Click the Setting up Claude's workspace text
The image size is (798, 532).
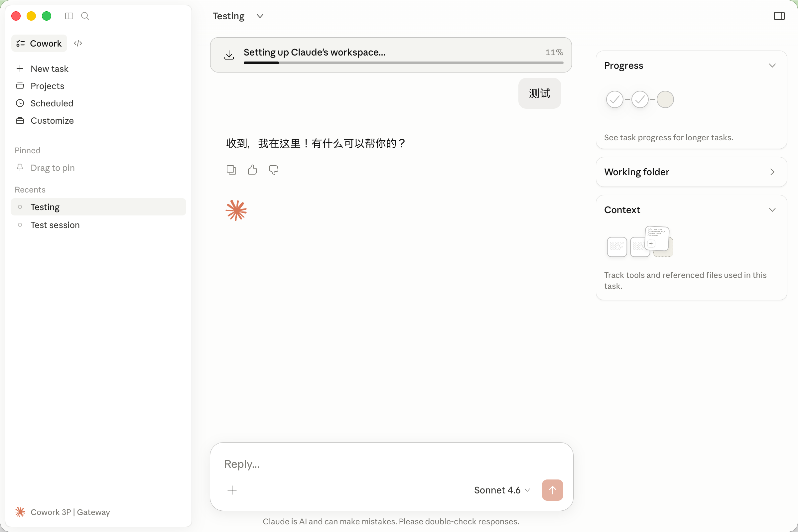click(x=314, y=52)
